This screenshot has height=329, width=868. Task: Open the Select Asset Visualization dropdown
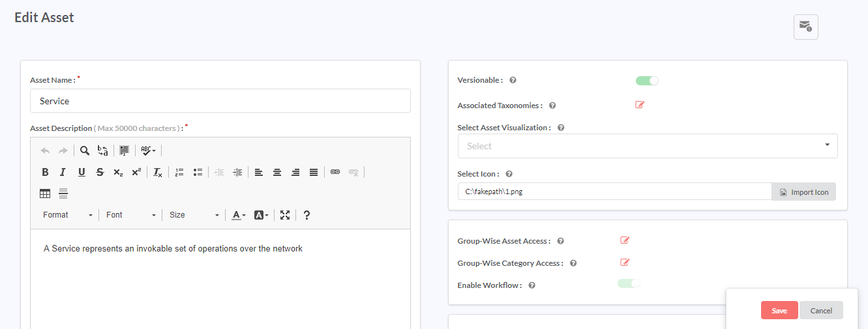coord(647,146)
